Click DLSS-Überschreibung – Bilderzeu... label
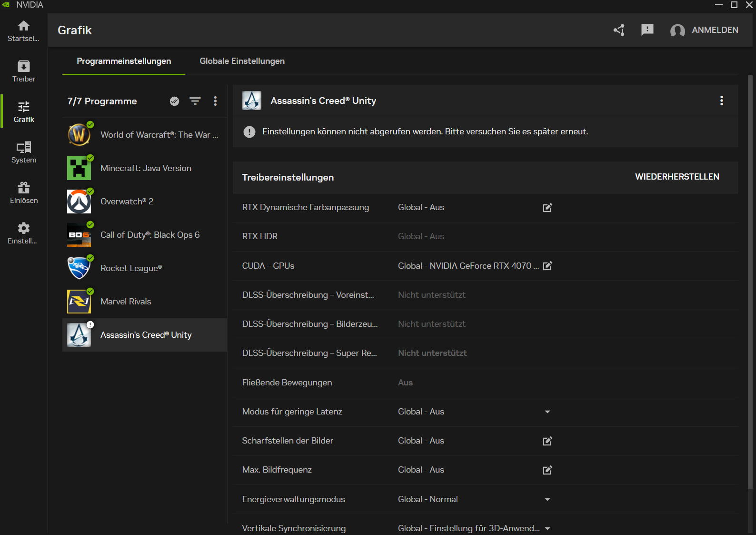Screen dimensions: 756x535 310,324
